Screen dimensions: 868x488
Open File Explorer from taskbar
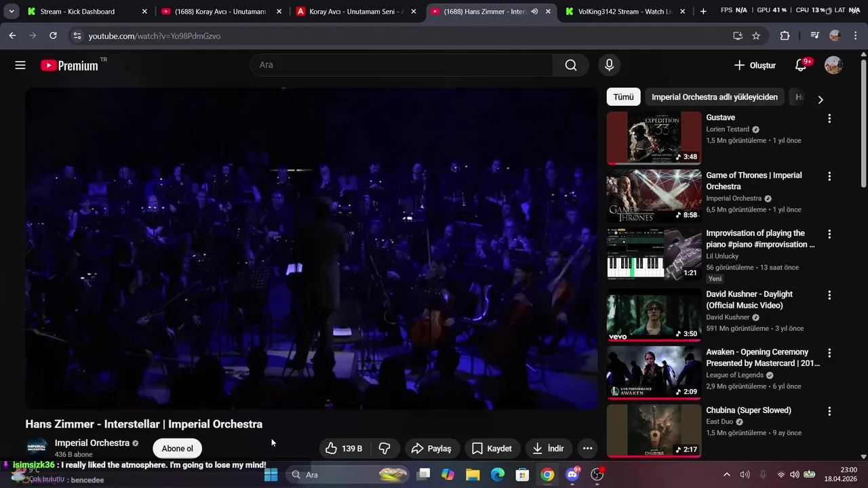pos(473,474)
